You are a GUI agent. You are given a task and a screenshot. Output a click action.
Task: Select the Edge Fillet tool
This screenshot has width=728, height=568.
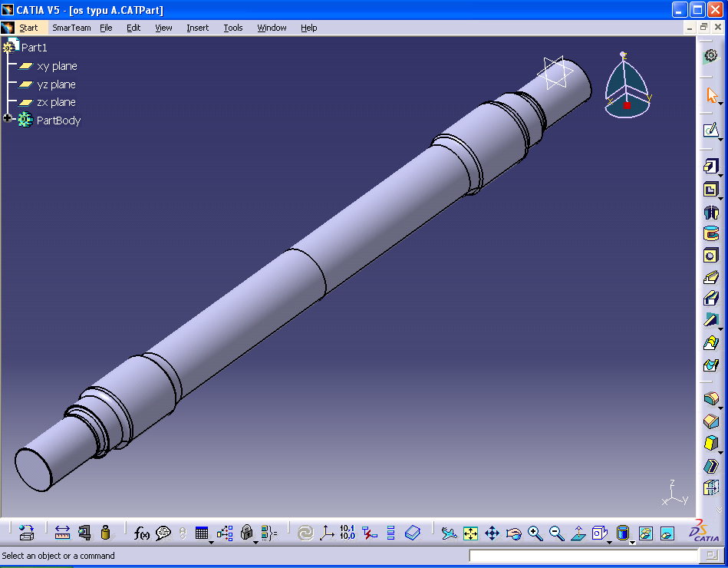pyautogui.click(x=711, y=399)
